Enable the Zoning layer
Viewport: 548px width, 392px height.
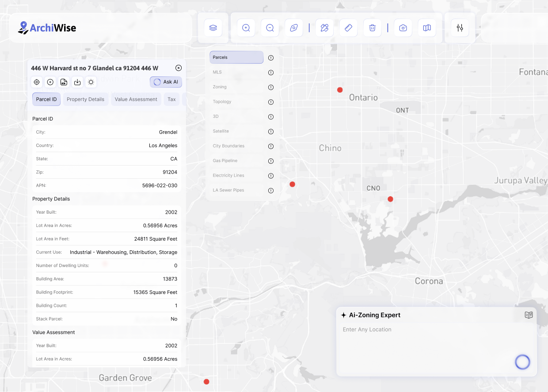tap(236, 87)
